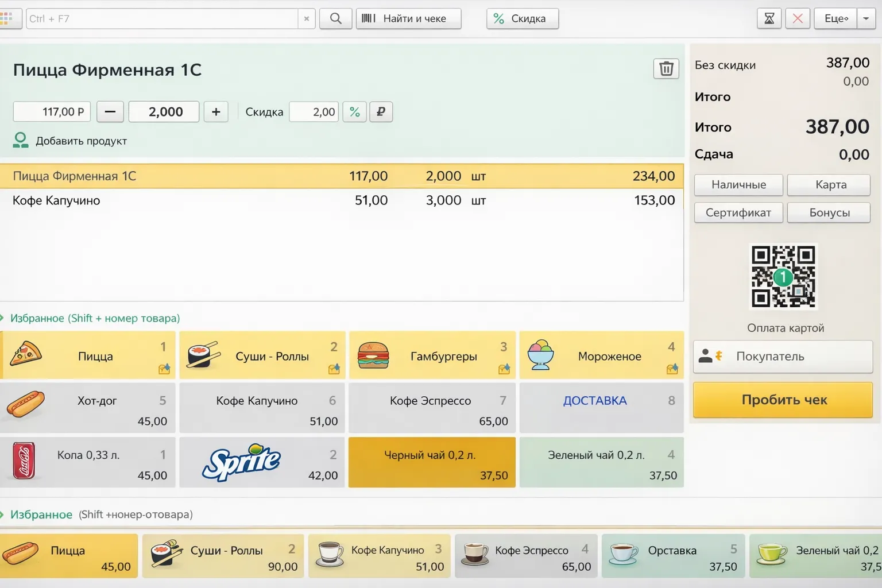Open the grid menu icon at top-left
Viewport: 882px width, 588px height.
[x=7, y=18]
